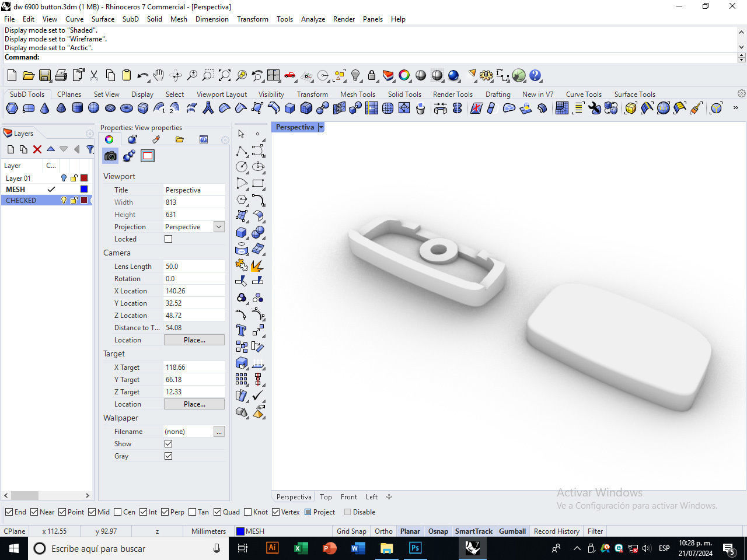This screenshot has width=747, height=560.
Task: Open the Millimeters units pane in status bar
Action: coord(208,531)
